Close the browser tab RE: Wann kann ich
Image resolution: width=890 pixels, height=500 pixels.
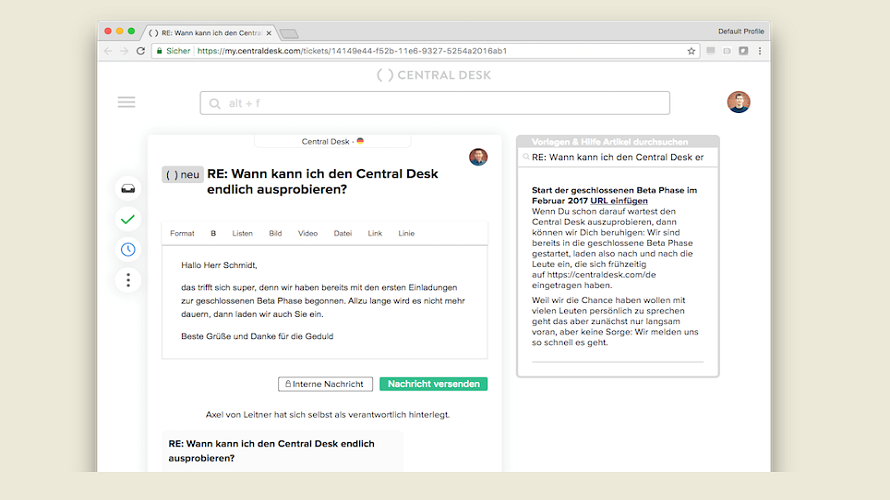269,33
